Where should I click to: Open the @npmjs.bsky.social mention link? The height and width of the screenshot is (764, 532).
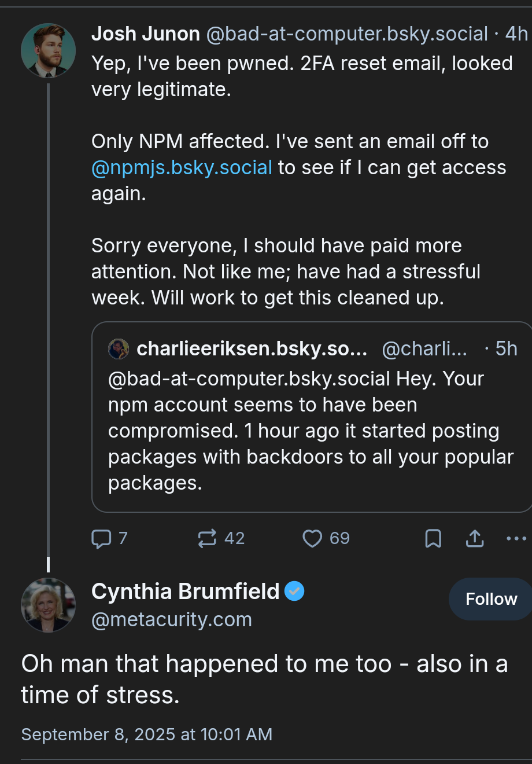182,168
